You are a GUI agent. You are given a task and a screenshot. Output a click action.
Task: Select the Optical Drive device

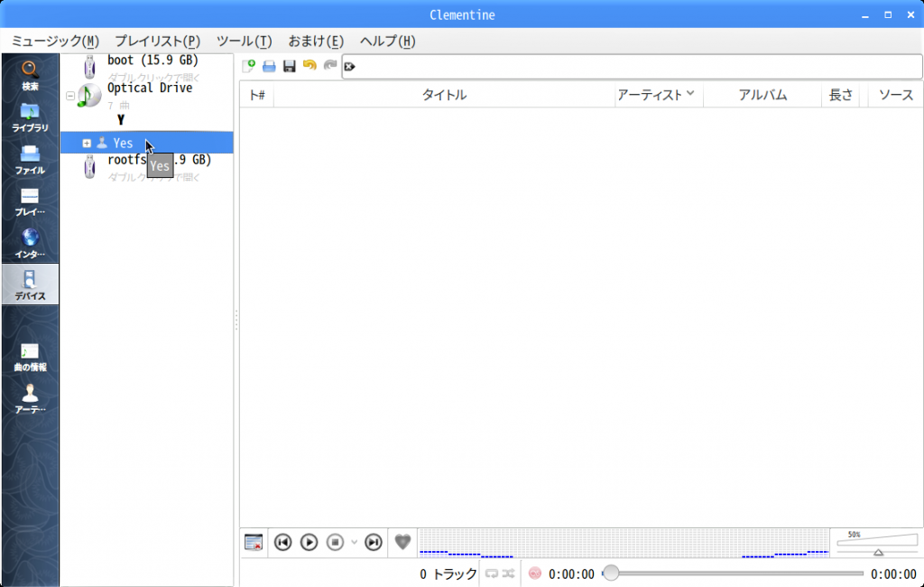[x=147, y=96]
